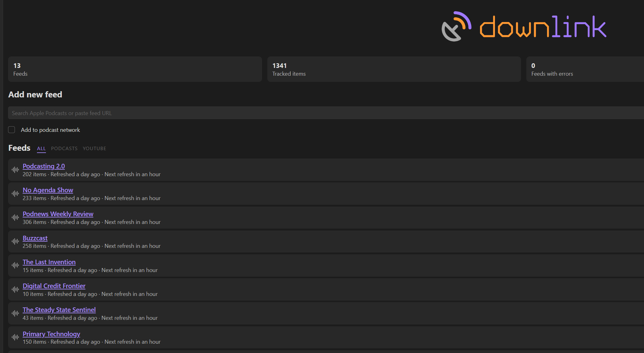Click the '258 items' status line
The width and height of the screenshot is (644, 353).
[x=92, y=246]
